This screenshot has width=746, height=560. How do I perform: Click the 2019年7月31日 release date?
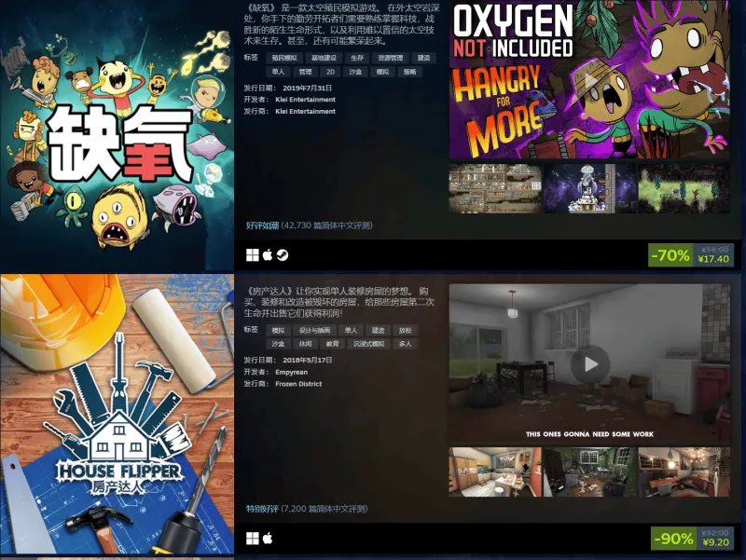click(x=307, y=88)
